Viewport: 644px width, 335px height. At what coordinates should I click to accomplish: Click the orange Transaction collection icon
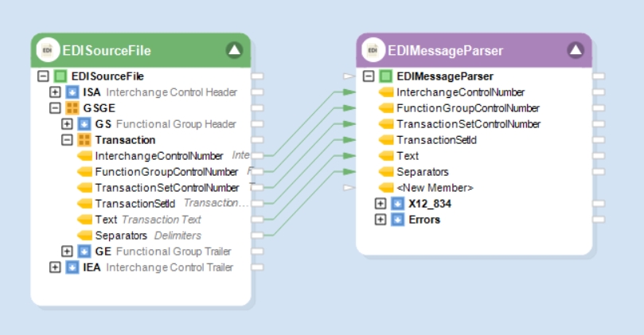pos(84,140)
